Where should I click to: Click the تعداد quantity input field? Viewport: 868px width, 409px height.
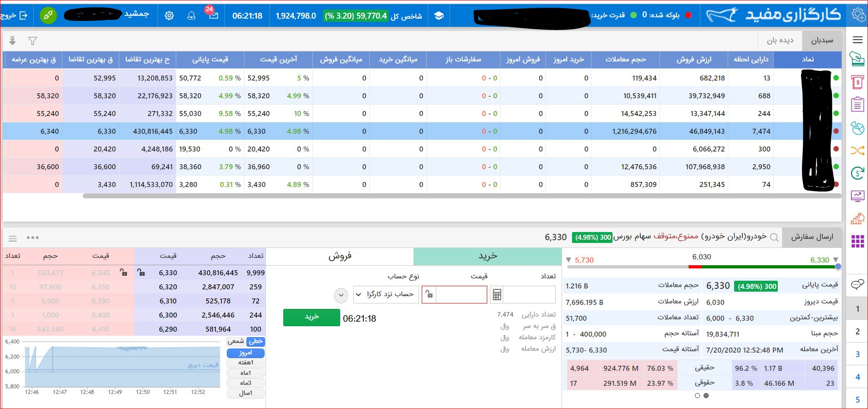tap(529, 295)
